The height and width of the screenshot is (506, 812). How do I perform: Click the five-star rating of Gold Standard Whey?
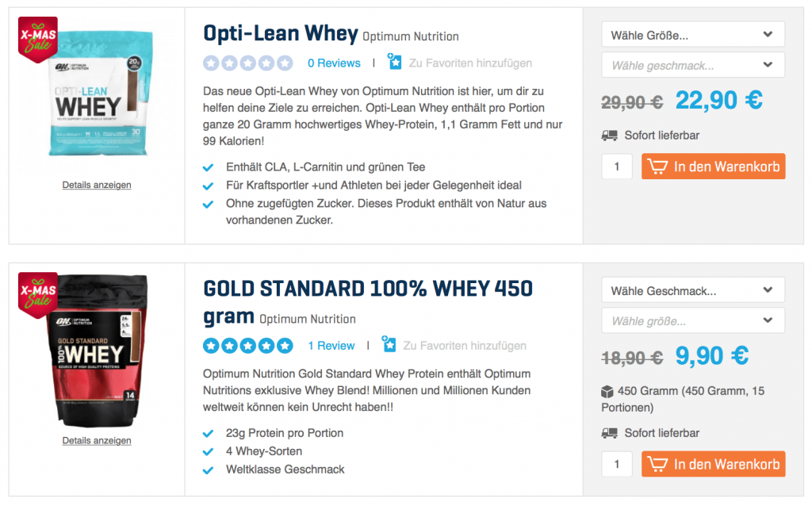click(x=248, y=346)
